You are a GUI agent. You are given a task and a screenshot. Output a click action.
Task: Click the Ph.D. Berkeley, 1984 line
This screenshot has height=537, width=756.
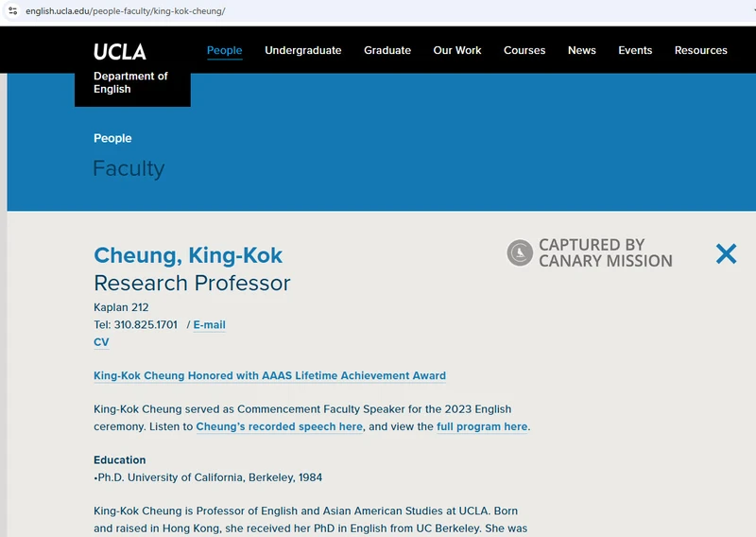pos(208,477)
